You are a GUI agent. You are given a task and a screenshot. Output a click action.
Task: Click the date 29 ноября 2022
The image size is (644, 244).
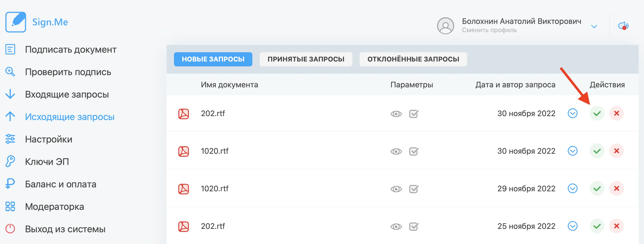tap(526, 189)
